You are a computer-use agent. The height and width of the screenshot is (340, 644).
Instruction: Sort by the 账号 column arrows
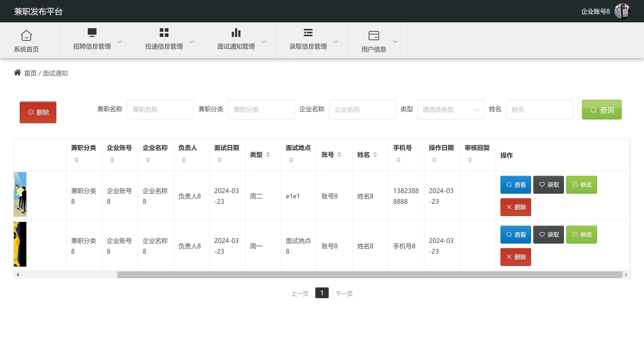339,155
